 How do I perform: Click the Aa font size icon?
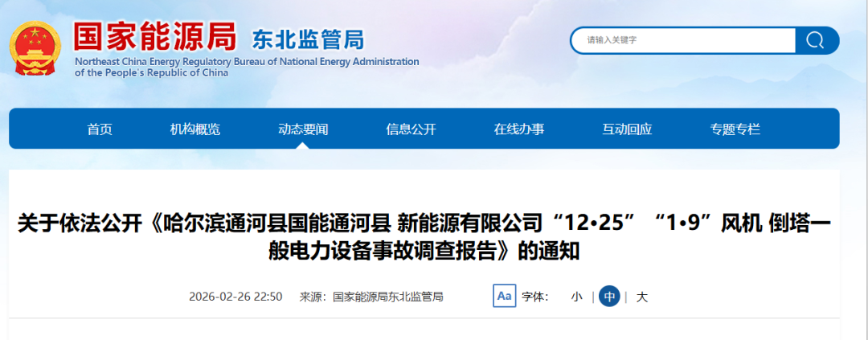504,297
